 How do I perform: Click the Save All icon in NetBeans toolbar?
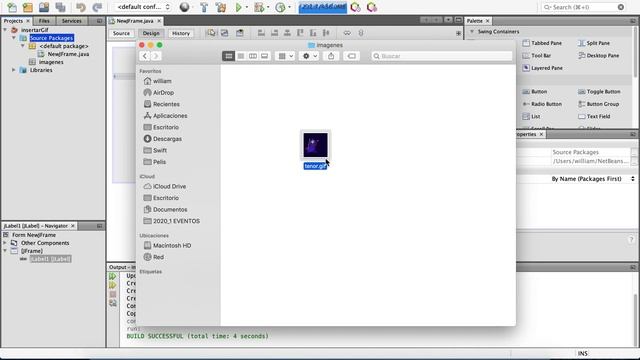point(60,7)
